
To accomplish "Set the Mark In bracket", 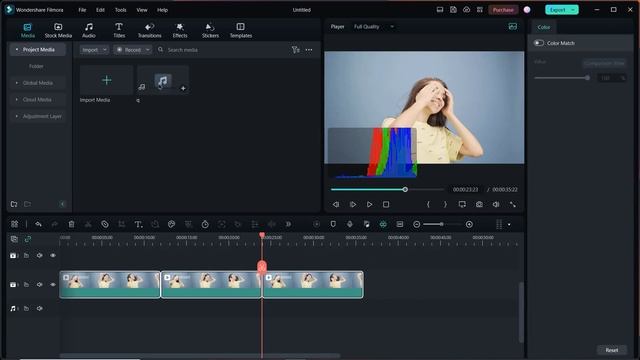I will (428, 204).
